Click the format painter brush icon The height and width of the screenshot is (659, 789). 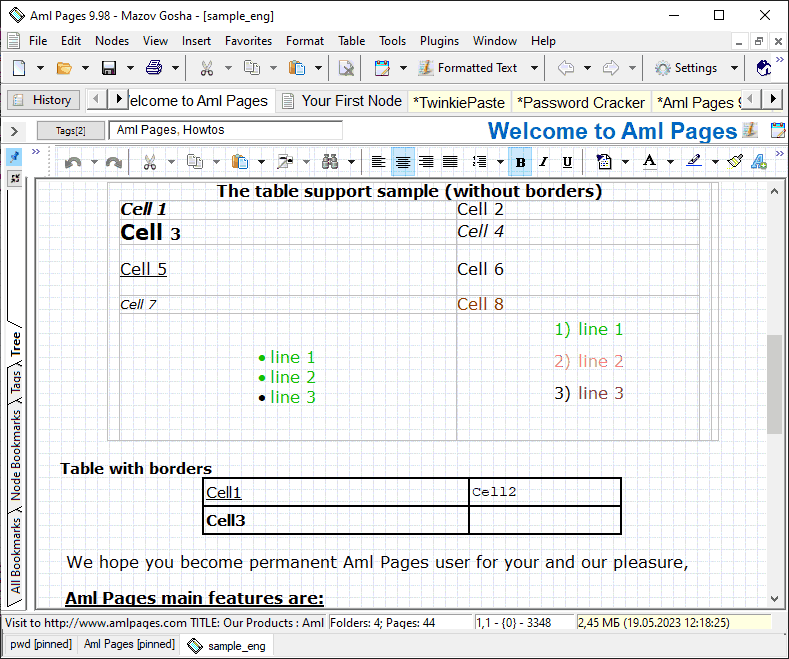pos(735,161)
